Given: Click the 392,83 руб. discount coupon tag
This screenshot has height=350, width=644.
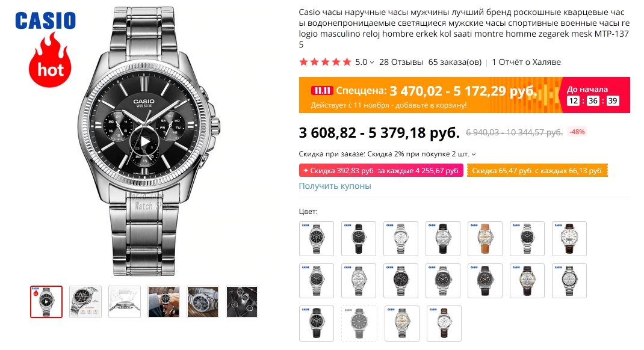Looking at the screenshot, I should pyautogui.click(x=380, y=171).
